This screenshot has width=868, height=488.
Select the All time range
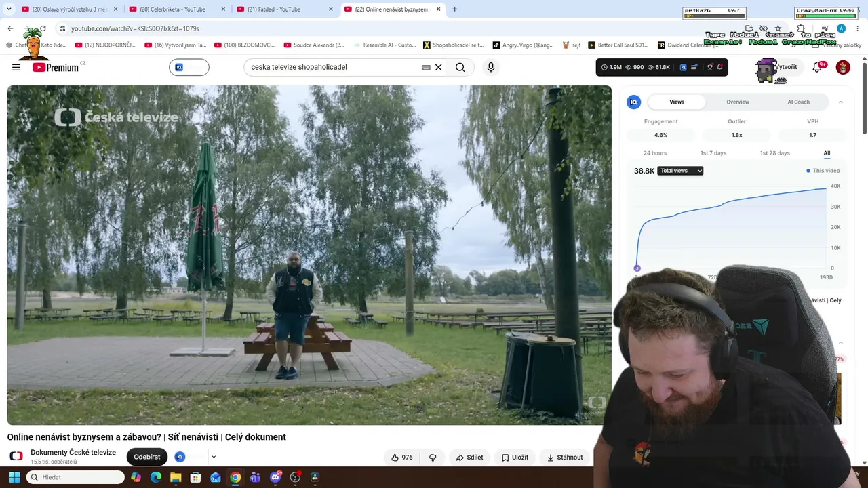827,153
